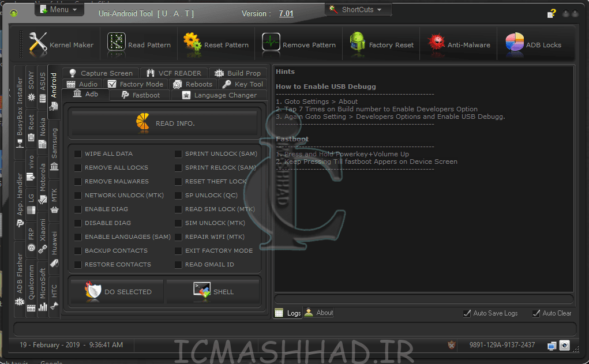Click the green app logo icon
Viewport: 589px width, 364px height.
[14, 13]
